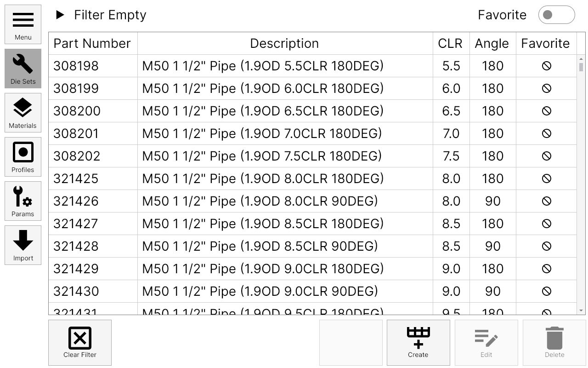Open the Params settings
Screen dimensions: 588x368
(x=23, y=201)
